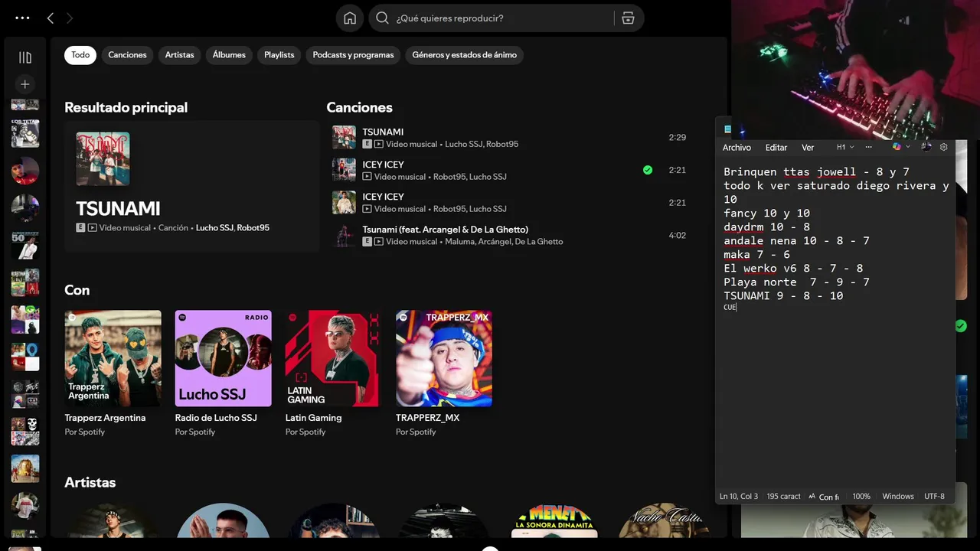This screenshot has width=980, height=551.
Task: Click Notepad line 'Playa norte 7 - 9 - 7'
Action: point(796,282)
